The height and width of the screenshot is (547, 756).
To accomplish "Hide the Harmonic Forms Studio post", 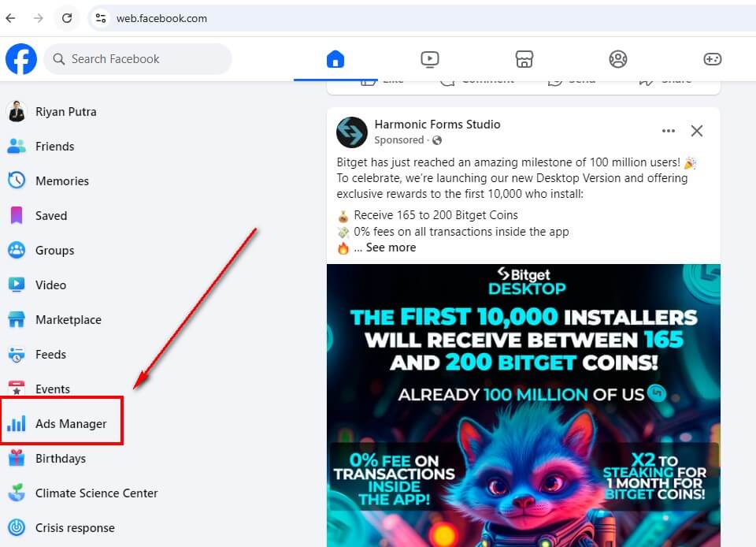I will (697, 131).
